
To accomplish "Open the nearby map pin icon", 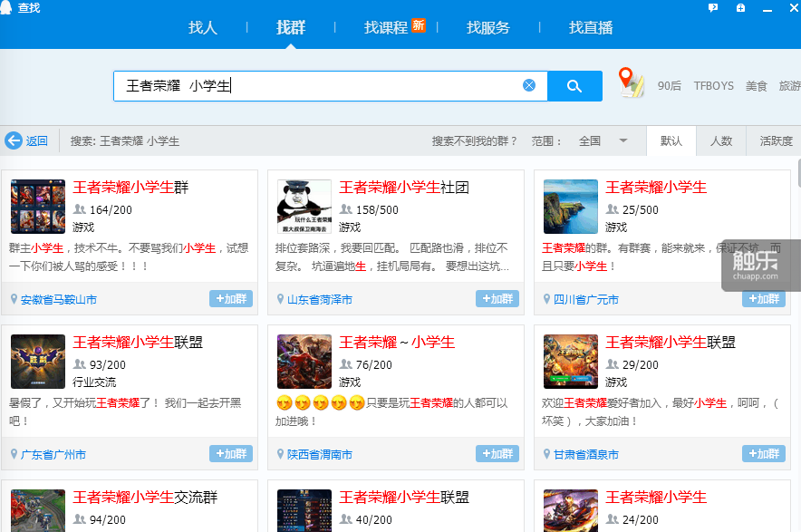I will click(631, 82).
